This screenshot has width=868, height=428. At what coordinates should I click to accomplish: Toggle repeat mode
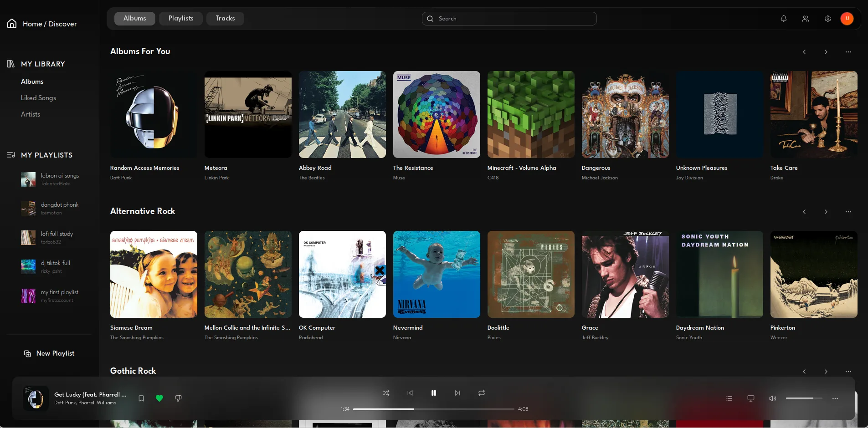pos(482,393)
